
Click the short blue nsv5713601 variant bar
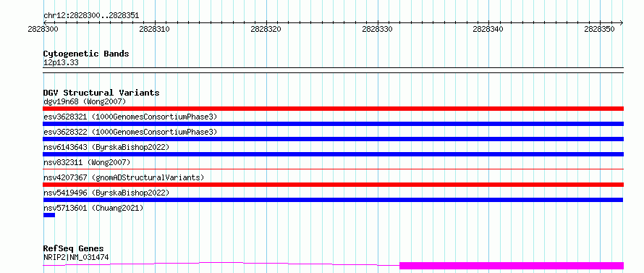tap(49, 215)
